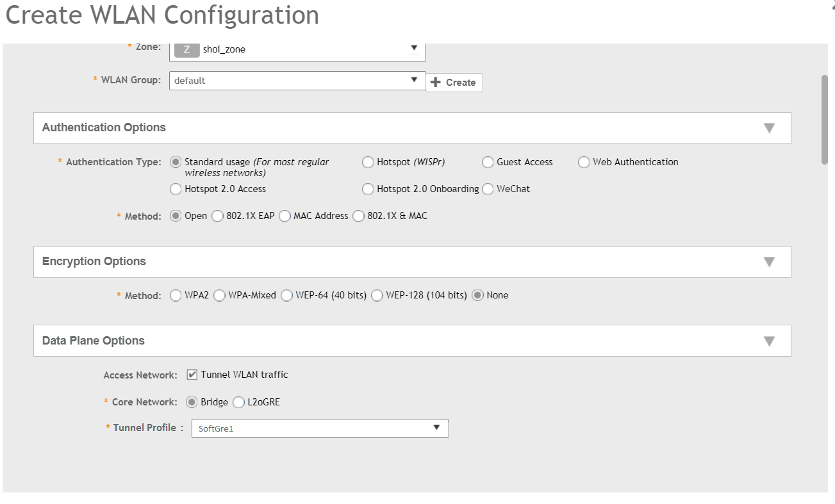Select L2oGRE core network option

tap(238, 403)
